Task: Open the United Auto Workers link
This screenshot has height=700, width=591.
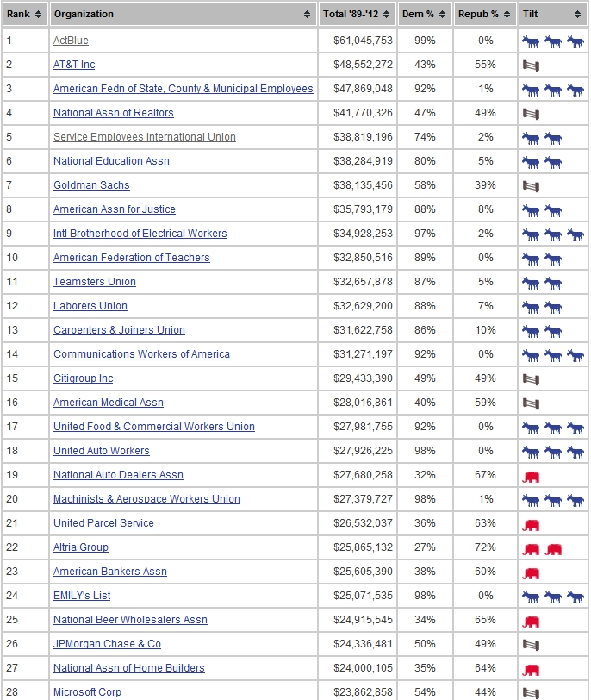Action: (102, 451)
